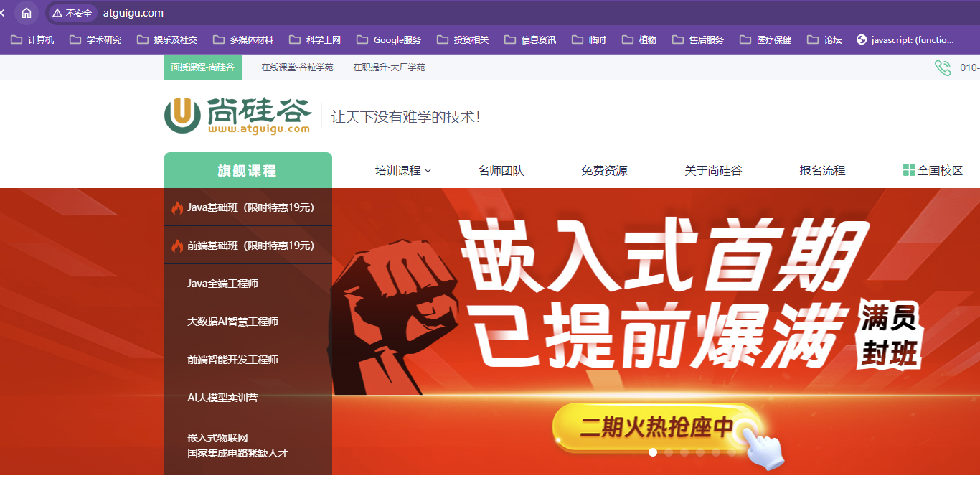Image resolution: width=980 pixels, height=486 pixels.
Task: Click the 尚硅谷 site logo
Action: point(237,115)
